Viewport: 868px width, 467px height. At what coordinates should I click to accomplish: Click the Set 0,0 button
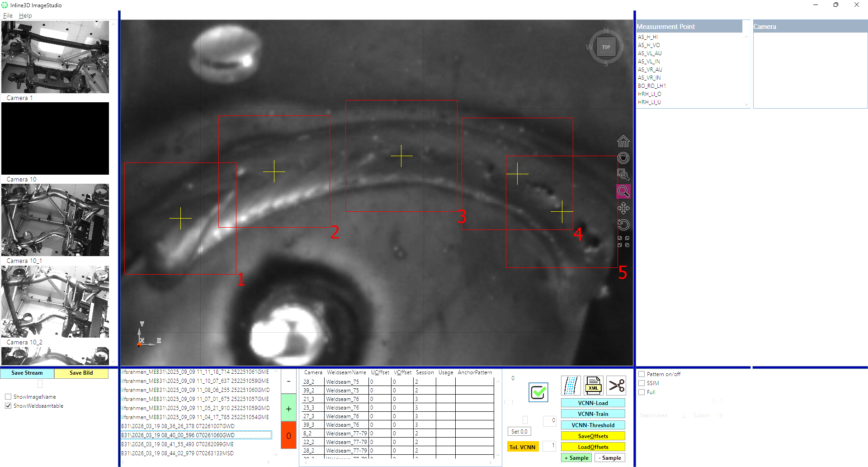click(x=519, y=432)
